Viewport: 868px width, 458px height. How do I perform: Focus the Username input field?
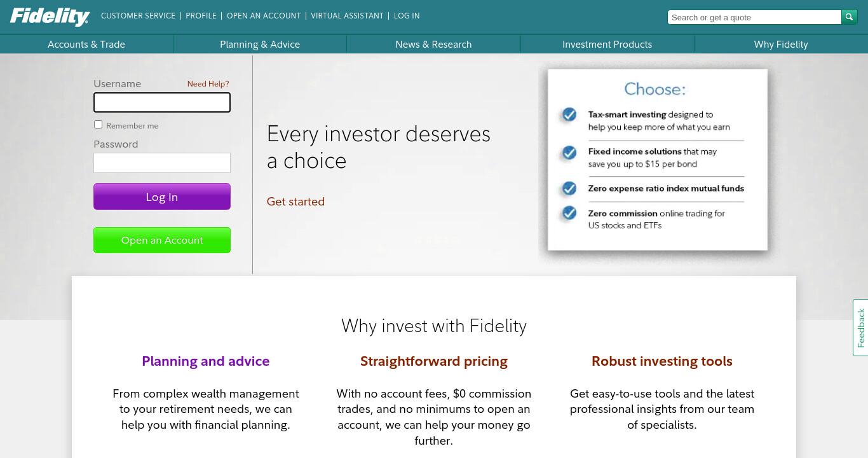pyautogui.click(x=162, y=102)
